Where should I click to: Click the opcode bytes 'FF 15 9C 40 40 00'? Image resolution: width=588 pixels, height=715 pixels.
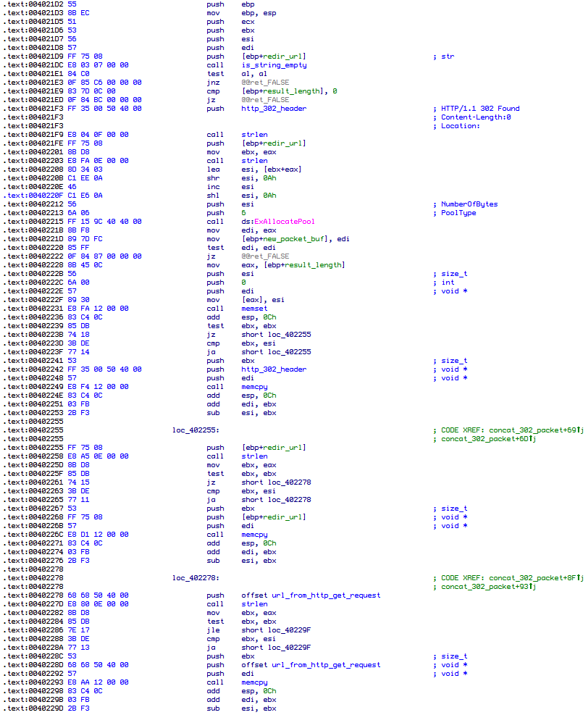coord(104,222)
